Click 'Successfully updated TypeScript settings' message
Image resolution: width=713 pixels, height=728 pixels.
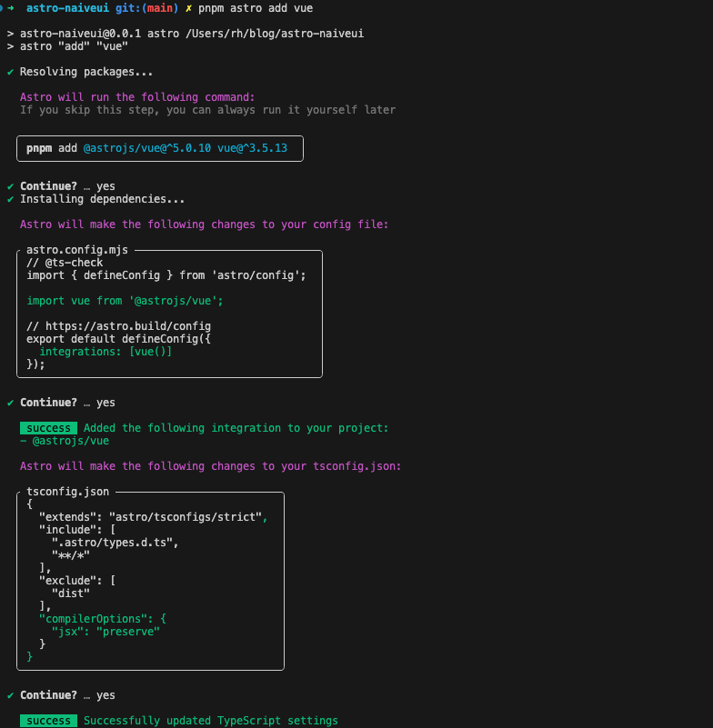pyautogui.click(x=211, y=721)
